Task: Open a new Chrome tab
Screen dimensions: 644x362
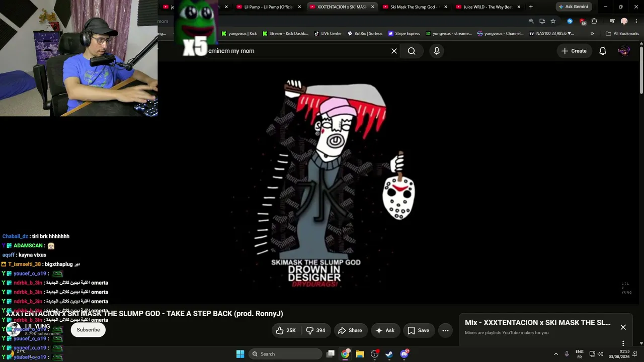Action: 531,7
